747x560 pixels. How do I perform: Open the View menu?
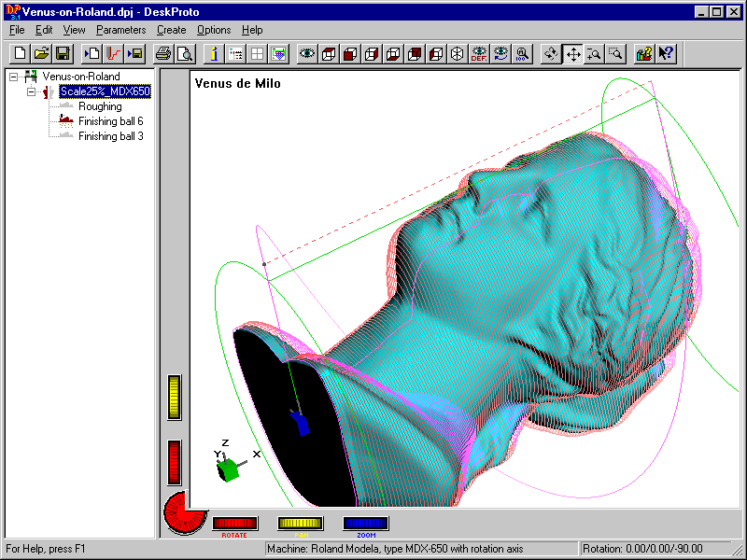click(75, 30)
